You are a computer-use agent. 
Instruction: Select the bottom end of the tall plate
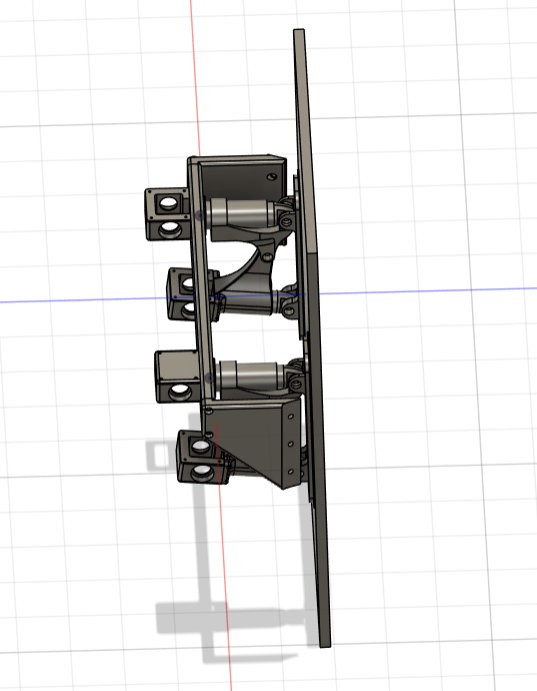[x=325, y=641]
